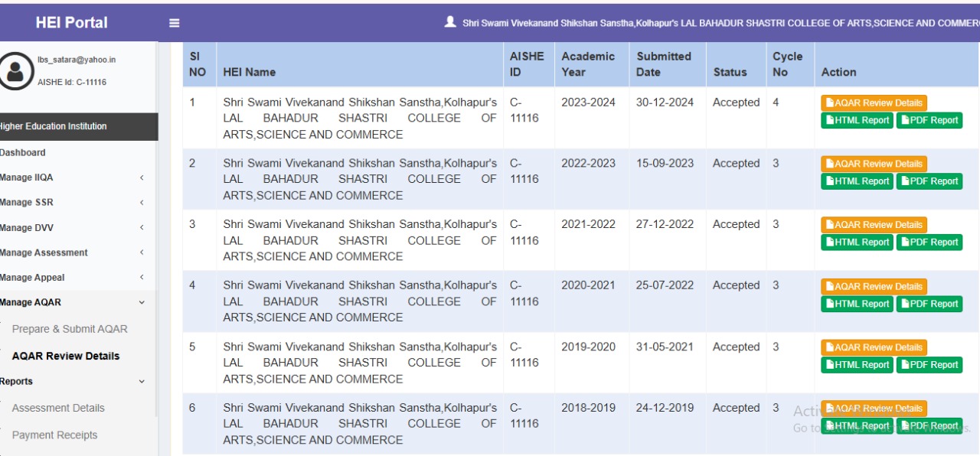Screen dimensions: 980x456
Task: Open AQAR Review Details for 2021-2022
Action: (x=874, y=225)
